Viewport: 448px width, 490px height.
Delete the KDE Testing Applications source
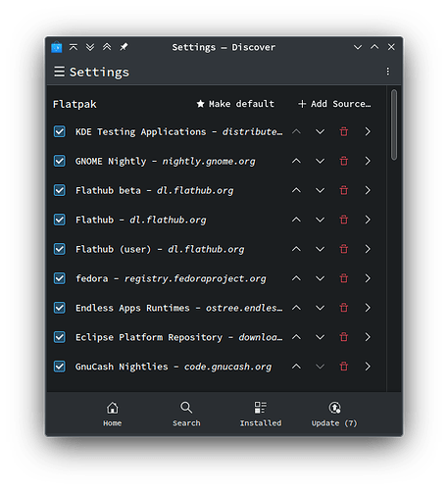(x=344, y=131)
